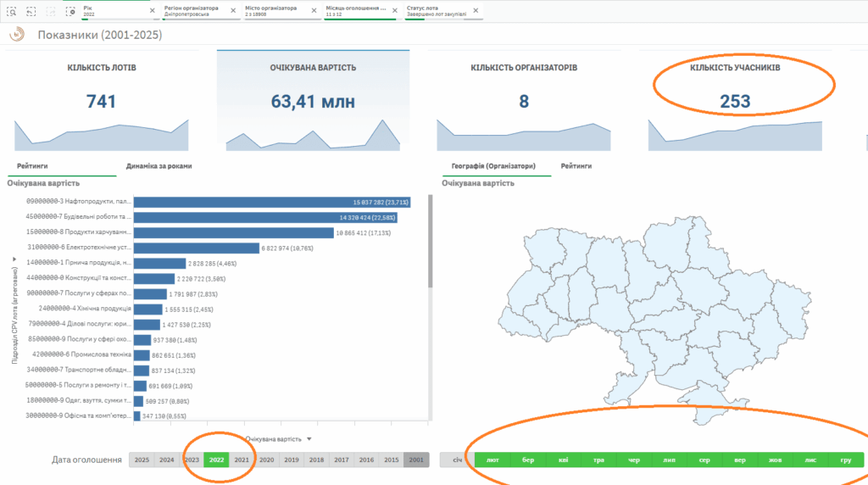Click the Нафтопродукти bar in the chart
868x485 pixels.
[x=271, y=202]
